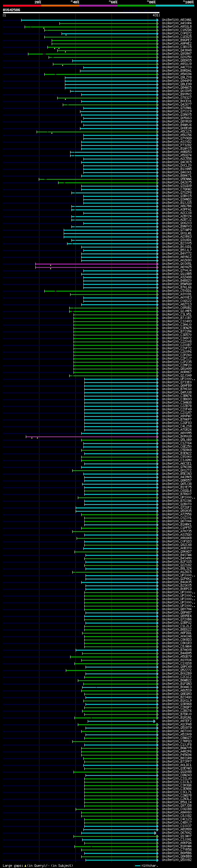Click the UniRef100_B7JIB7 label
Screen dimensions: 197x868
pyautogui.click(x=177, y=318)
